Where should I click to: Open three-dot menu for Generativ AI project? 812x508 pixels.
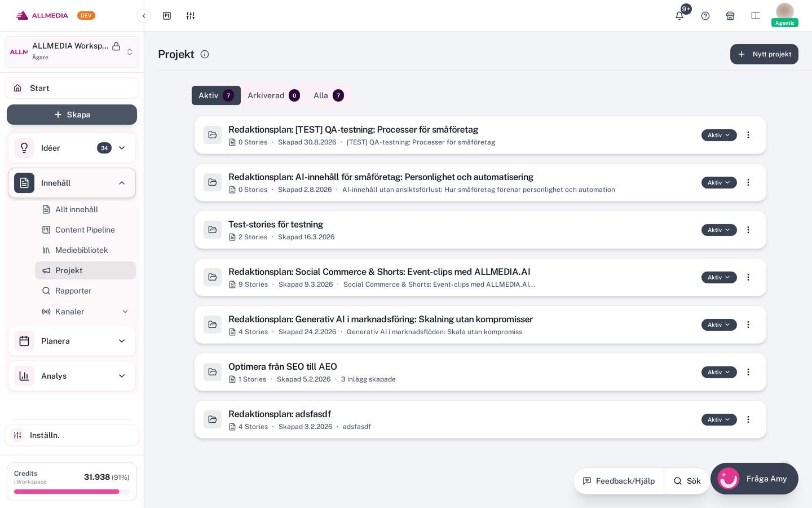(x=748, y=325)
